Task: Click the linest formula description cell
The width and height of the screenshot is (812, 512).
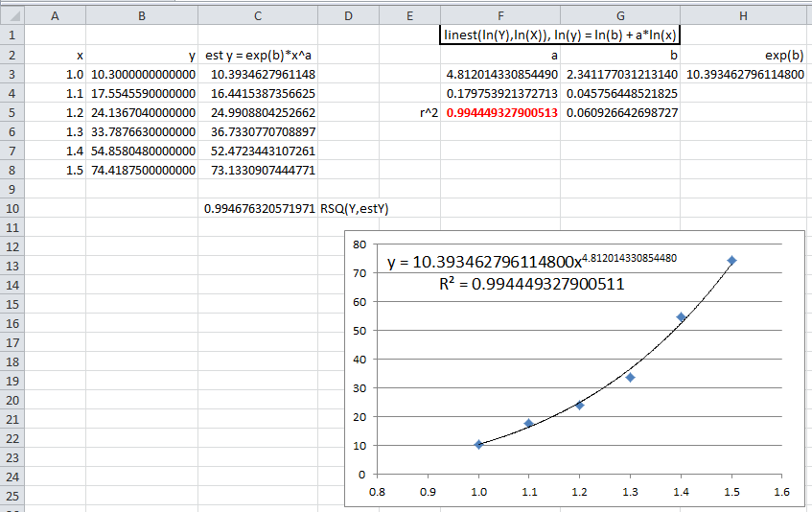Action: pos(560,35)
